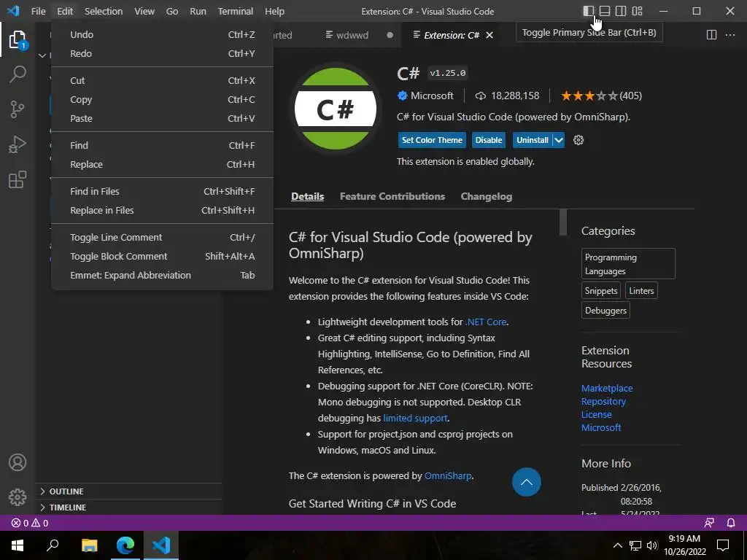
Task: Switch to Feature Contributions tab
Action: pos(392,196)
